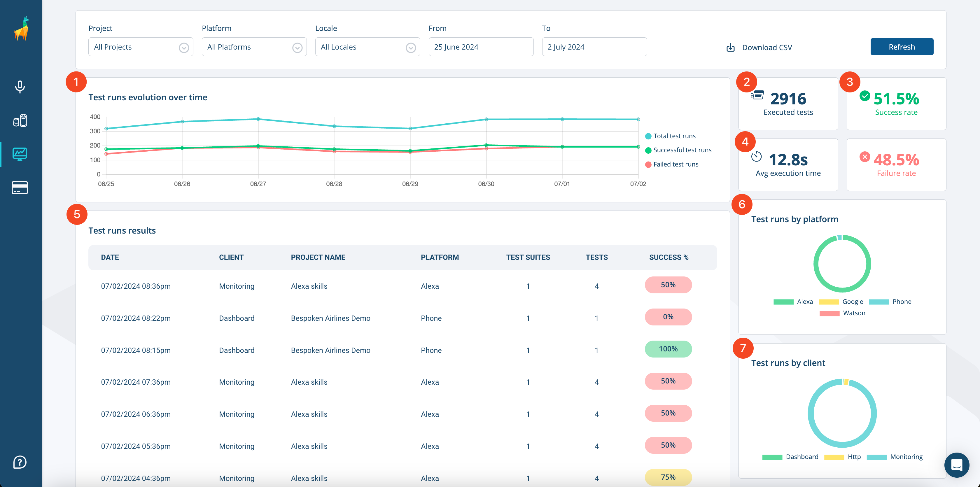980x487 pixels.
Task: Click the DATE column header
Action: pyautogui.click(x=110, y=257)
